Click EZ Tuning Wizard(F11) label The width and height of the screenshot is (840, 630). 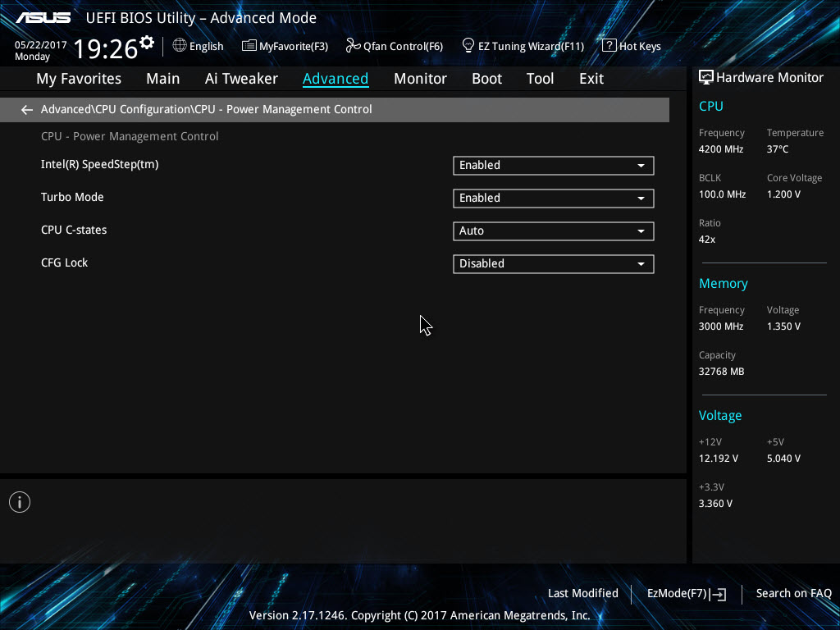(x=531, y=47)
